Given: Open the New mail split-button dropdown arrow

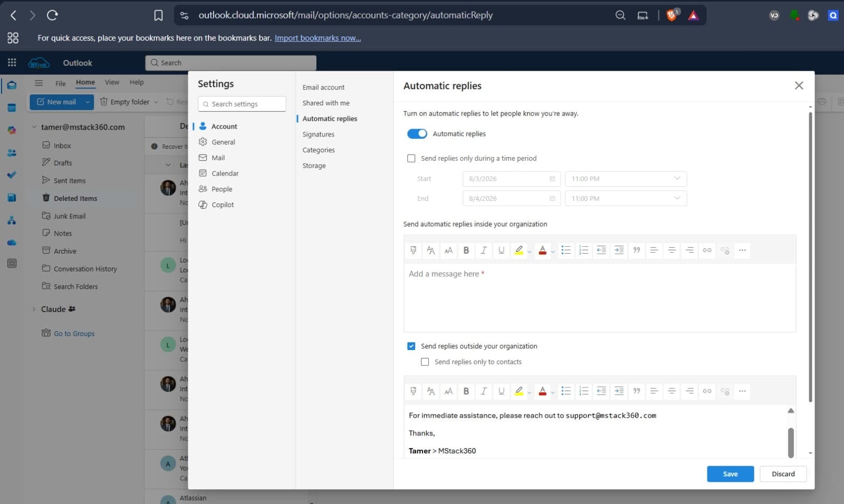Looking at the screenshot, I should point(88,102).
